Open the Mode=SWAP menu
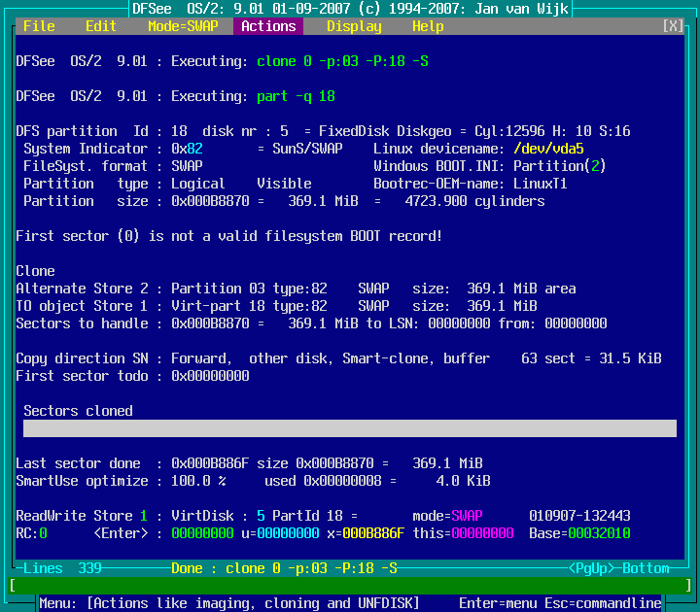The image size is (700, 612). tap(183, 26)
